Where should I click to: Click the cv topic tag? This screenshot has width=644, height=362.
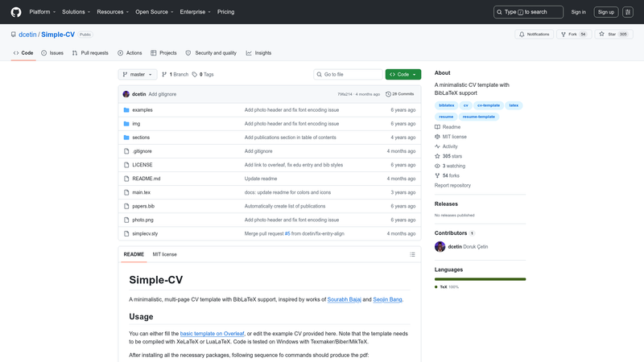466,105
